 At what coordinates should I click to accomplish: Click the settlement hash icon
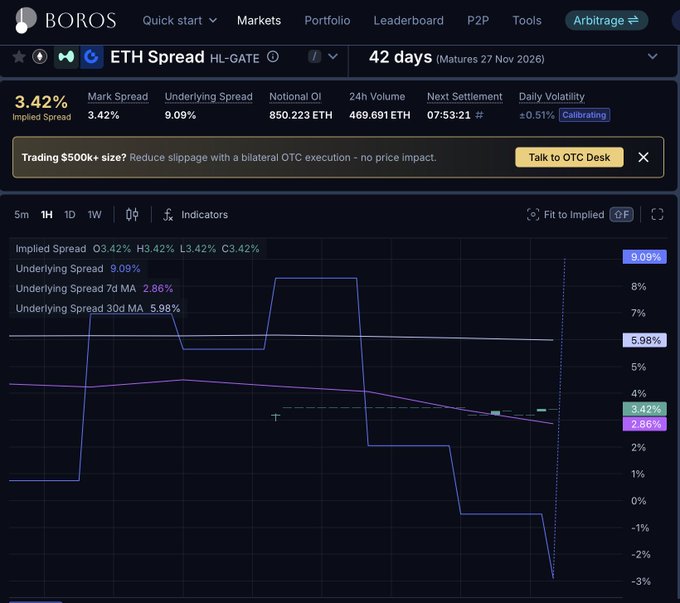pyautogui.click(x=479, y=115)
